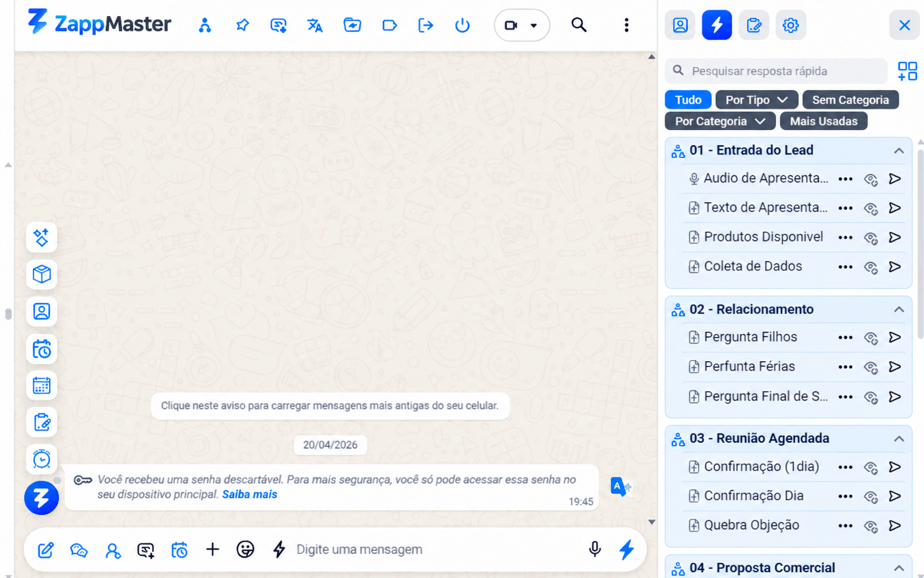Screen dimensions: 924x578
Task: Click the ZappMaster logo
Action: (100, 23)
